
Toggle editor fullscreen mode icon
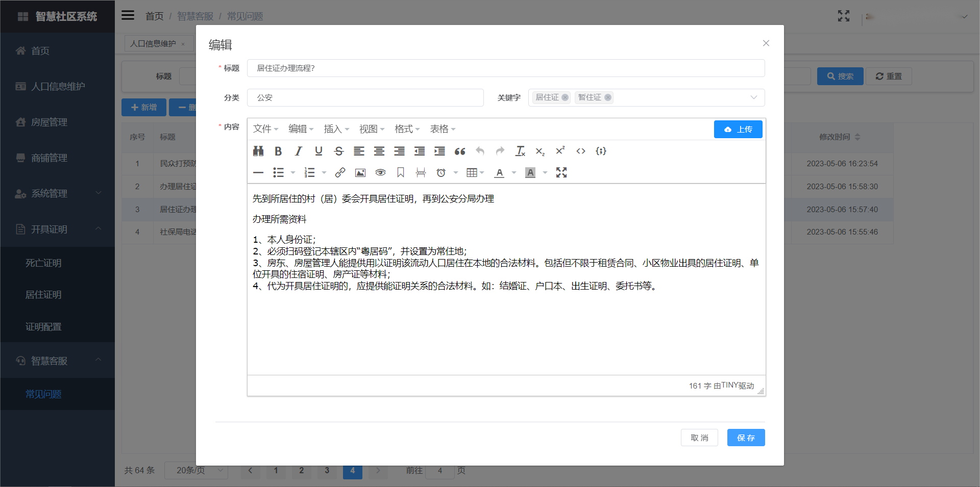(561, 173)
